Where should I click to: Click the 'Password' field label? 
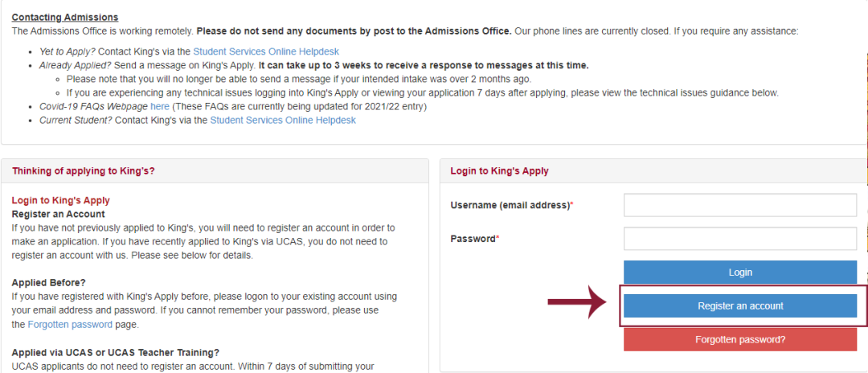(473, 239)
